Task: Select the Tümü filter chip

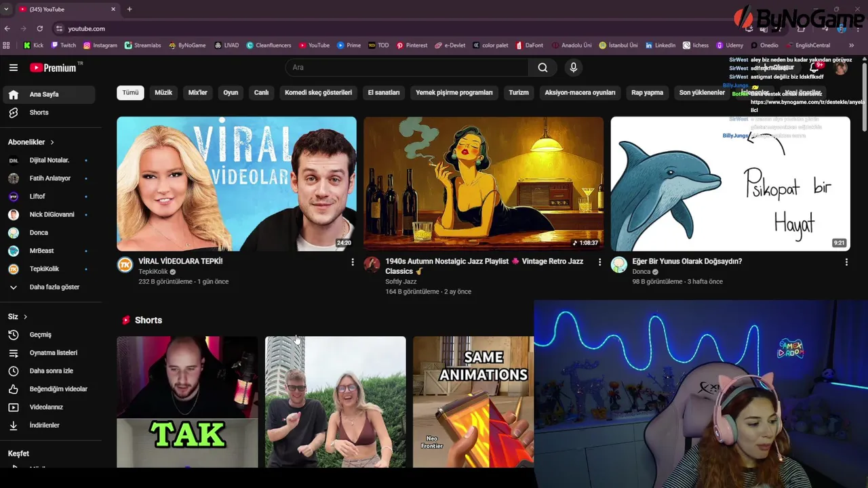Action: (x=130, y=93)
